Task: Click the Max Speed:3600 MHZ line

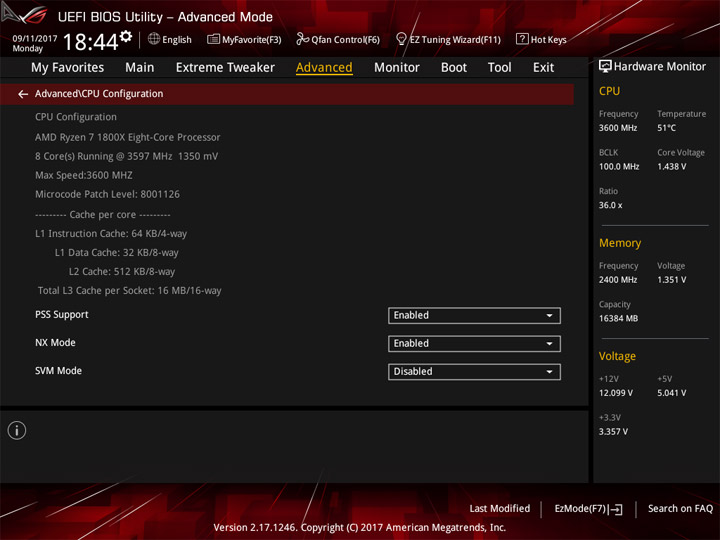Action: pos(84,175)
